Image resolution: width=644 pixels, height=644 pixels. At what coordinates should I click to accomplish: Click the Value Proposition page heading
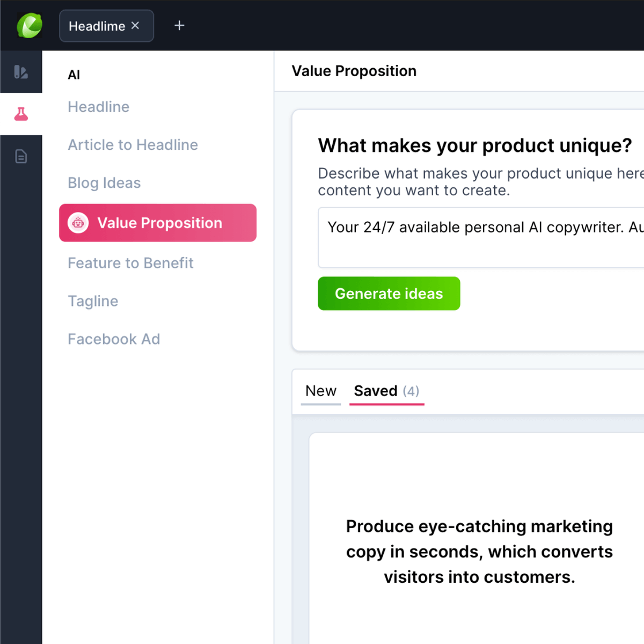click(x=354, y=71)
